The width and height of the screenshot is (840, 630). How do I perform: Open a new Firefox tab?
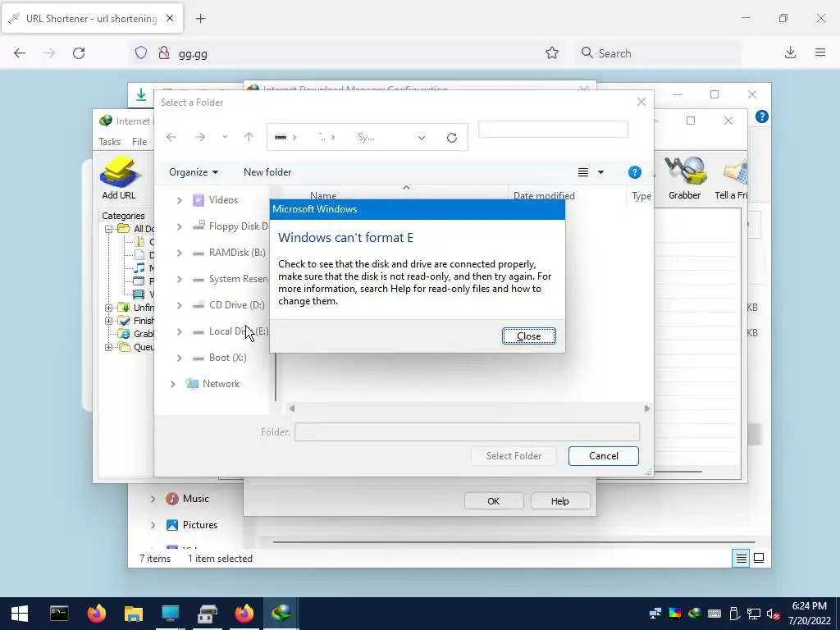(200, 19)
